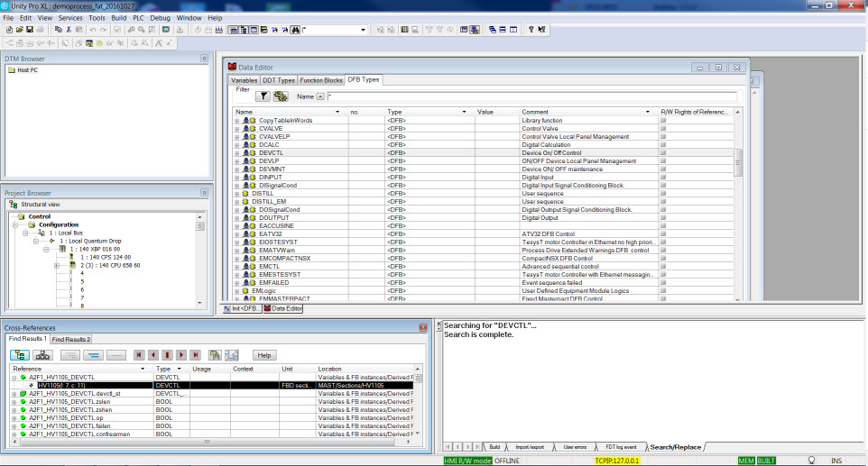This screenshot has height=466, width=868.
Task: Click the go to last result icon
Action: pos(195,355)
